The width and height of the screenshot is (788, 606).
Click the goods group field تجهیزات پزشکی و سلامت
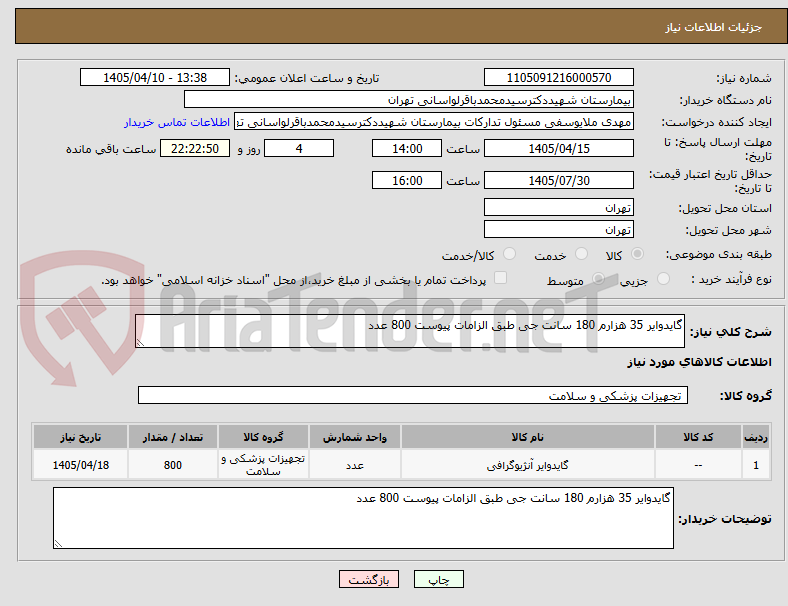click(413, 395)
